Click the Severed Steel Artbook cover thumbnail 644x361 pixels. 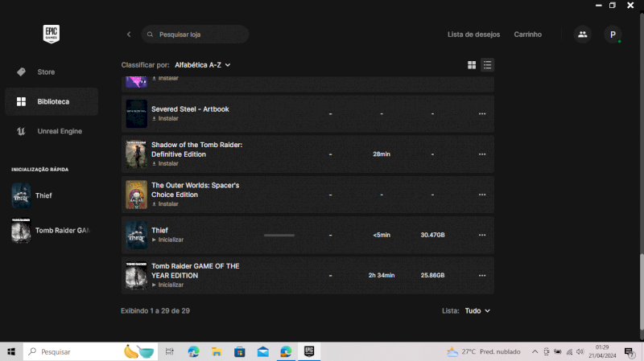tap(136, 113)
